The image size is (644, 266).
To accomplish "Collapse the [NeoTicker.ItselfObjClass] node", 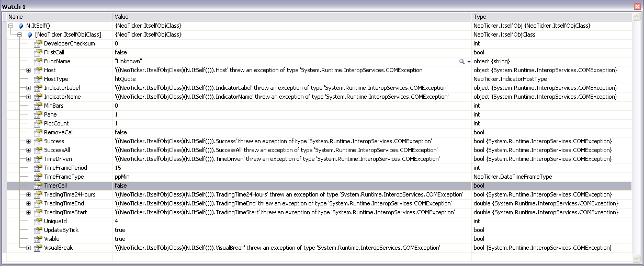I will [20, 34].
